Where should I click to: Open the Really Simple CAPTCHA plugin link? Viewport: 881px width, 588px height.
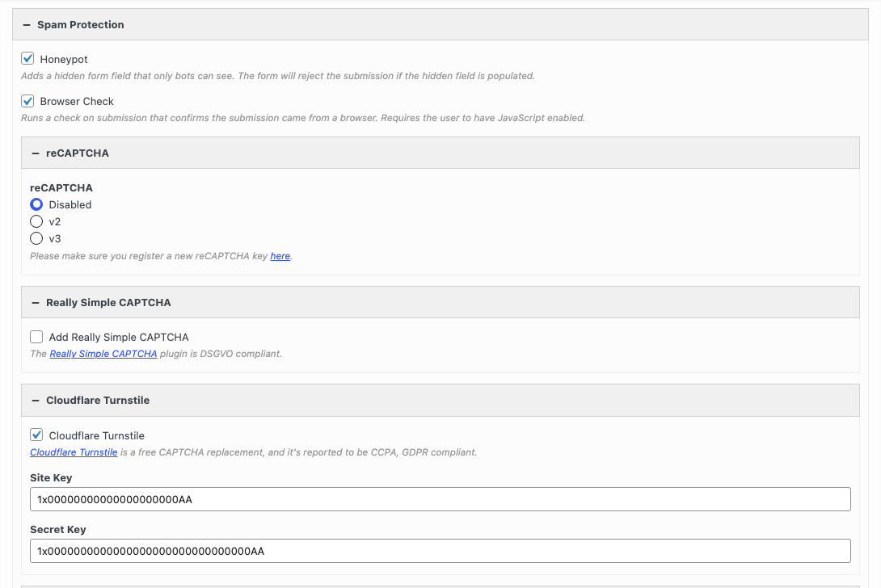pyautogui.click(x=103, y=354)
